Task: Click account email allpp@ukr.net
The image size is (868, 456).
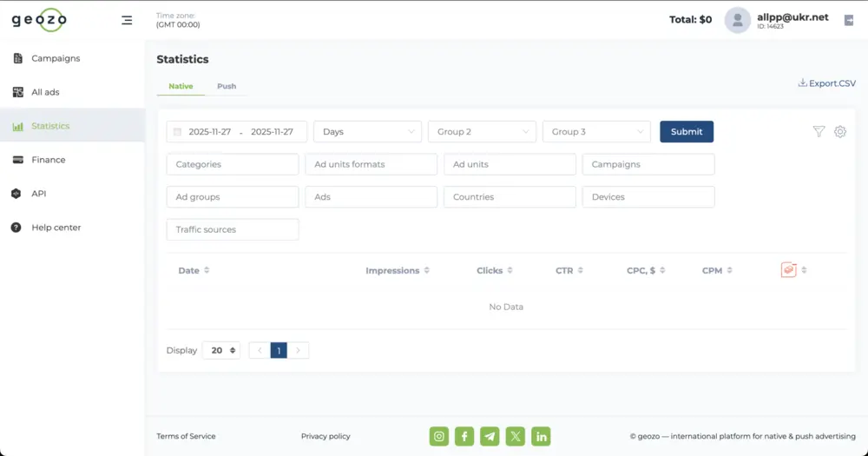Action: tap(792, 17)
